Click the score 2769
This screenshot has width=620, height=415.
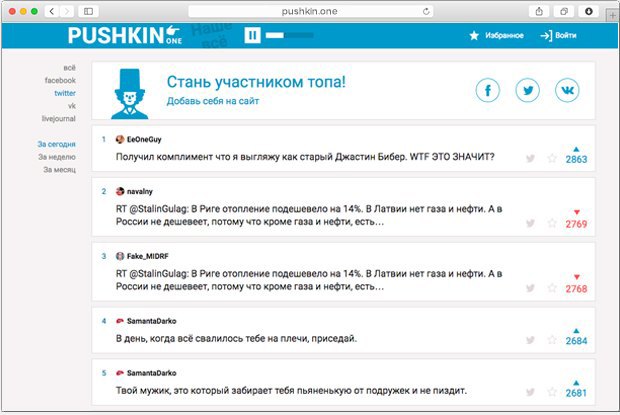[576, 224]
